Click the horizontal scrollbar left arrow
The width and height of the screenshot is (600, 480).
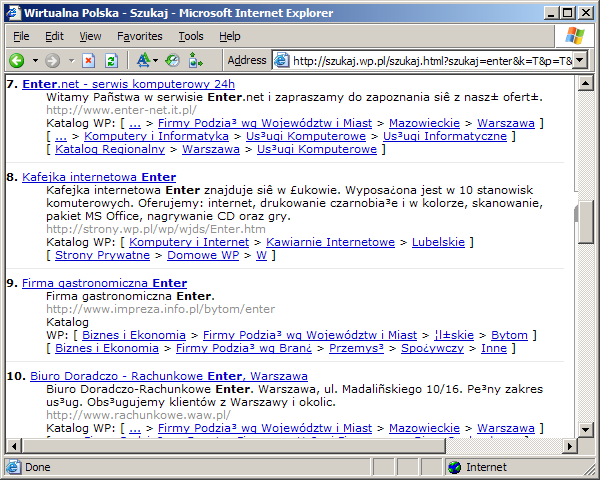point(14,446)
